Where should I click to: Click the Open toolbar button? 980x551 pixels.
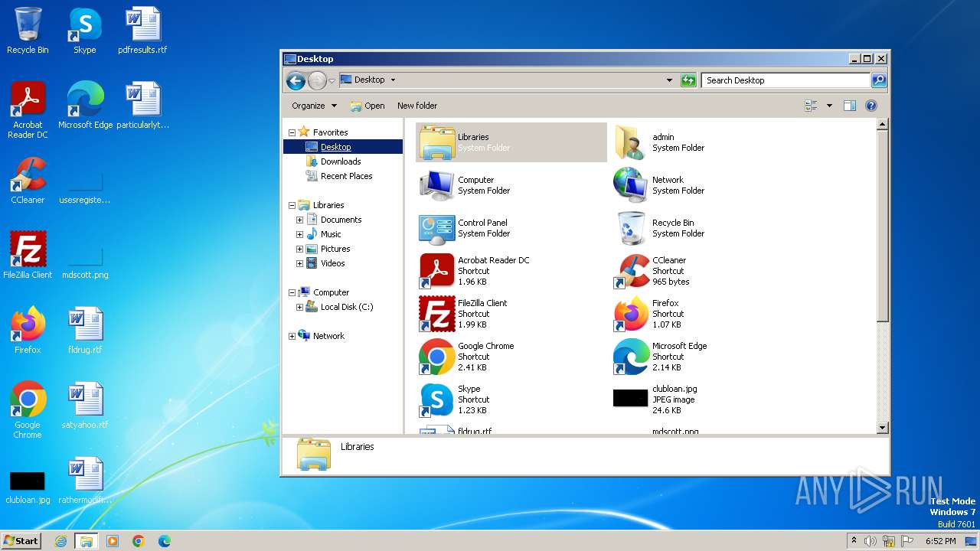(367, 106)
